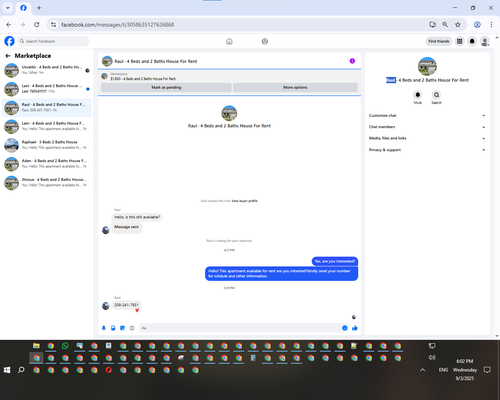Screen dimensions: 500x400
Task: Select the Raul conversation in sidebar
Action: pos(47,107)
